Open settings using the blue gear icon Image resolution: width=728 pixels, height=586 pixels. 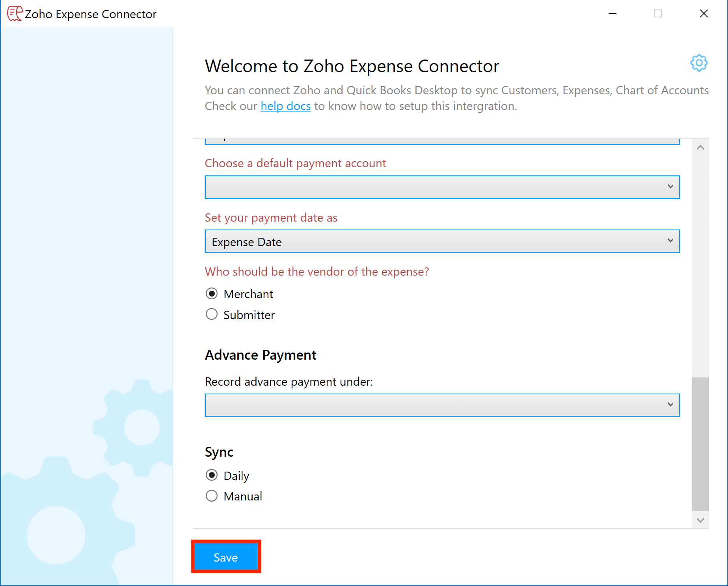pos(698,62)
